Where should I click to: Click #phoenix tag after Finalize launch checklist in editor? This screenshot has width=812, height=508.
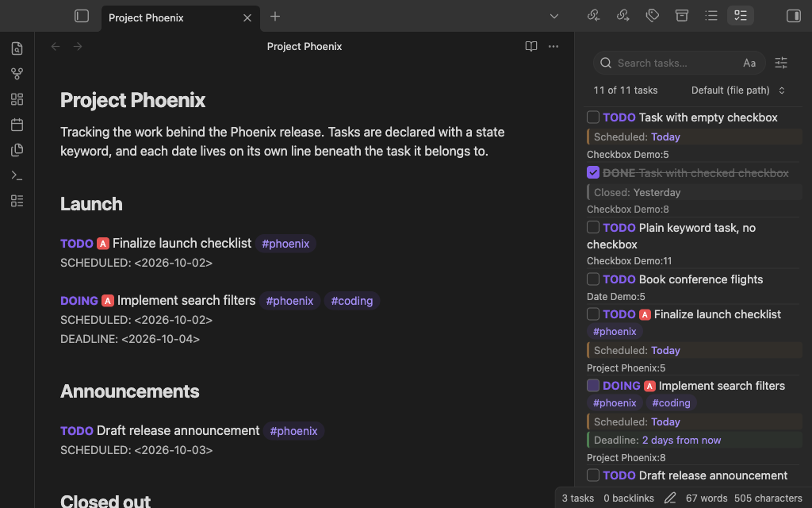pyautogui.click(x=285, y=244)
